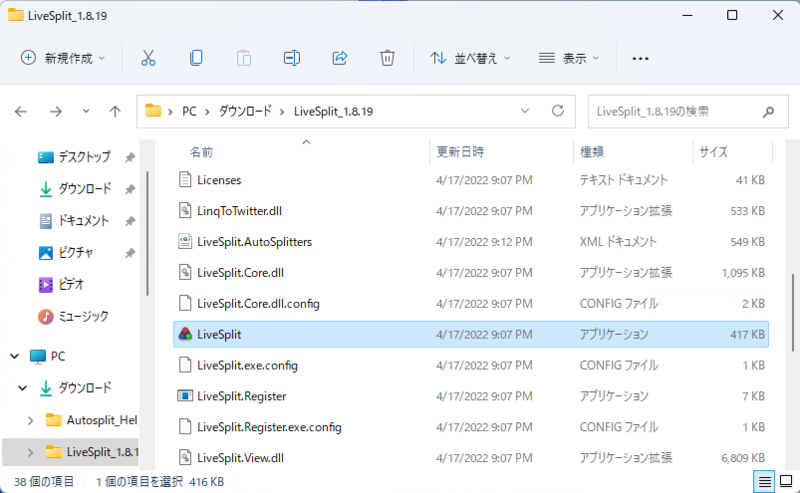Expand the LiveSplit_1.8.1 folder tree node
Viewport: 800px width, 493px height.
(x=30, y=452)
